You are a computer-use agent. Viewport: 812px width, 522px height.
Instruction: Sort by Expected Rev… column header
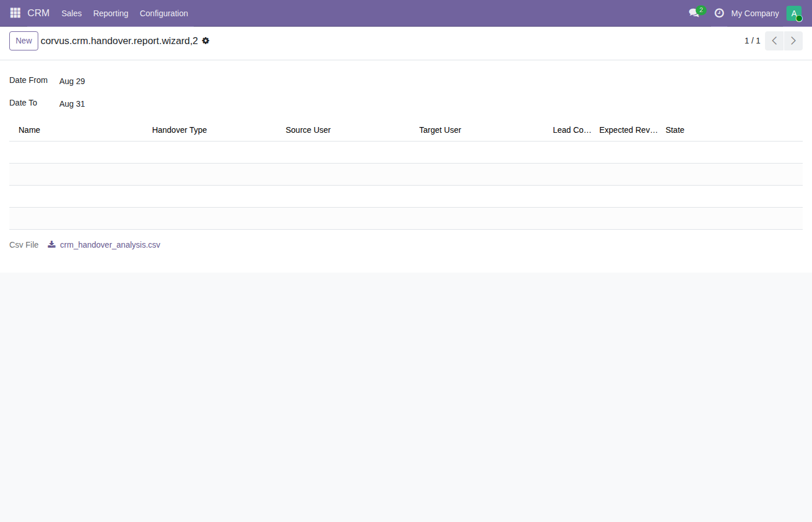tap(628, 130)
